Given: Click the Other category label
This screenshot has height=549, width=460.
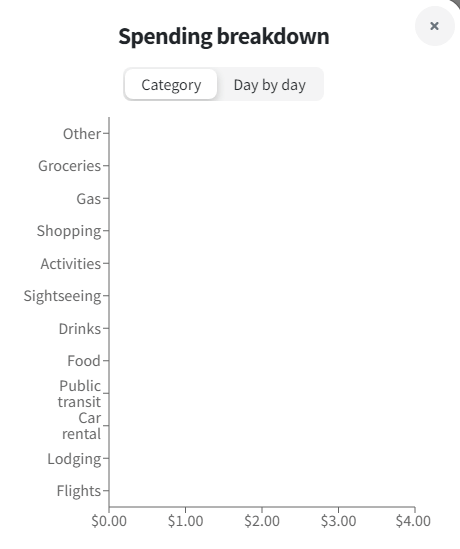Looking at the screenshot, I should (82, 134).
